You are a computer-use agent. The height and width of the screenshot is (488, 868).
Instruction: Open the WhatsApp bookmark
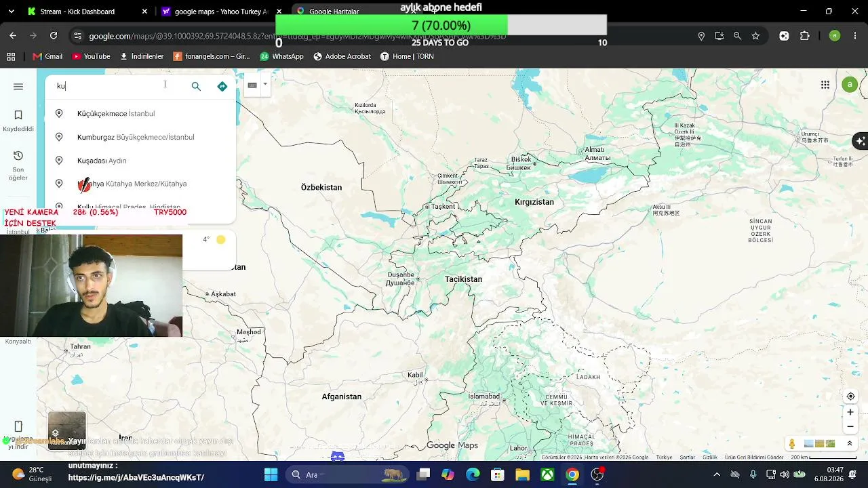[x=282, y=56]
